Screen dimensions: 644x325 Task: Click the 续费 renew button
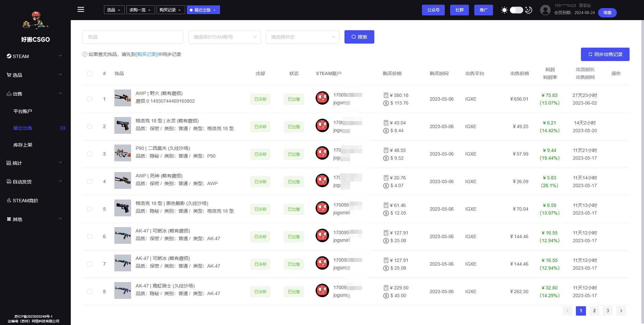607,13
